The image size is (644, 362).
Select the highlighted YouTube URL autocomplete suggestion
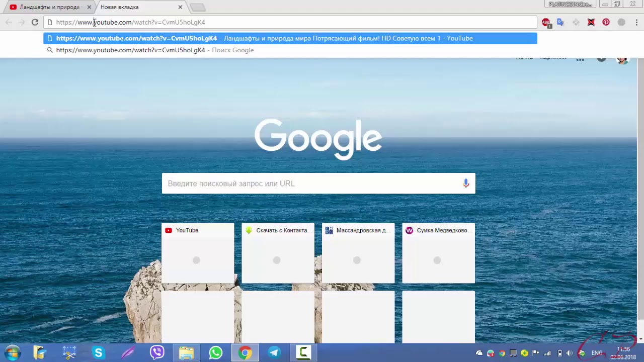click(x=290, y=38)
